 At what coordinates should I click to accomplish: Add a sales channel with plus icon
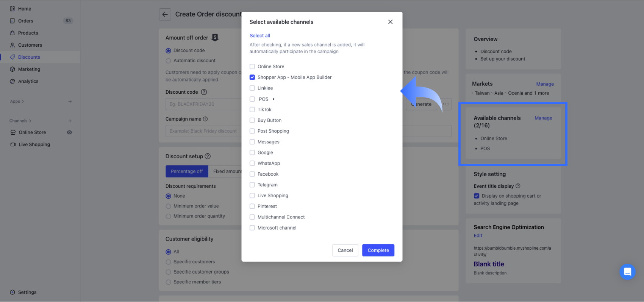pos(70,121)
